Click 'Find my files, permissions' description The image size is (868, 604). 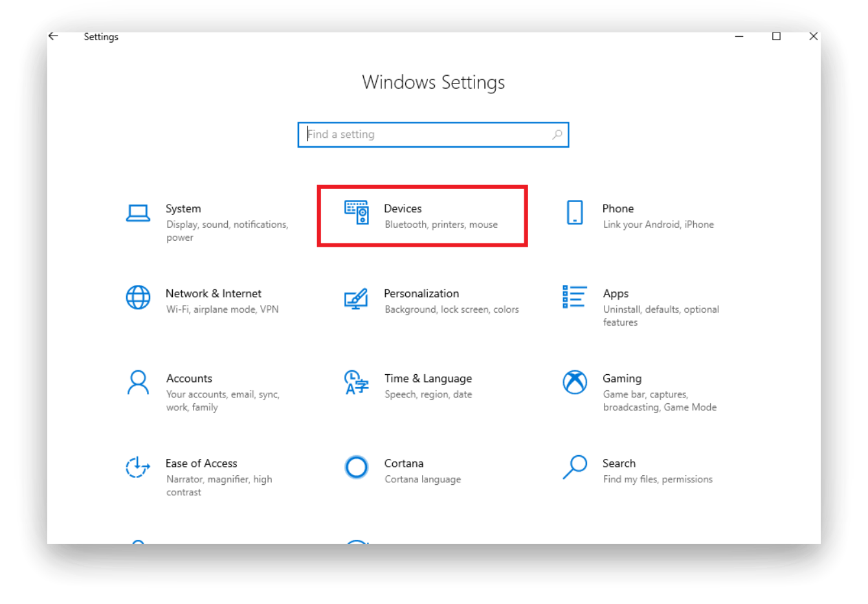[658, 479]
